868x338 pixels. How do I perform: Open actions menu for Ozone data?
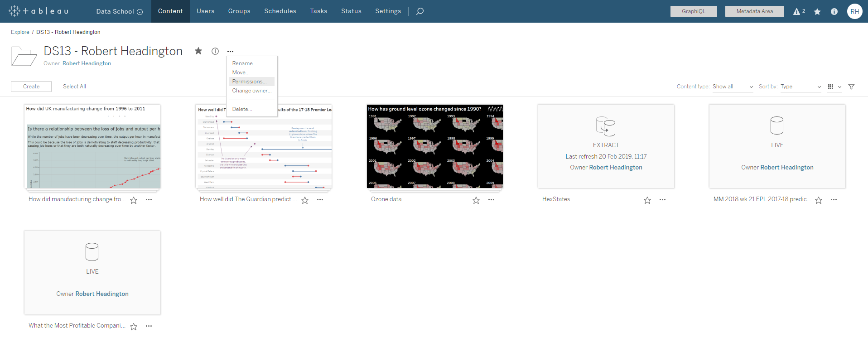tap(491, 200)
